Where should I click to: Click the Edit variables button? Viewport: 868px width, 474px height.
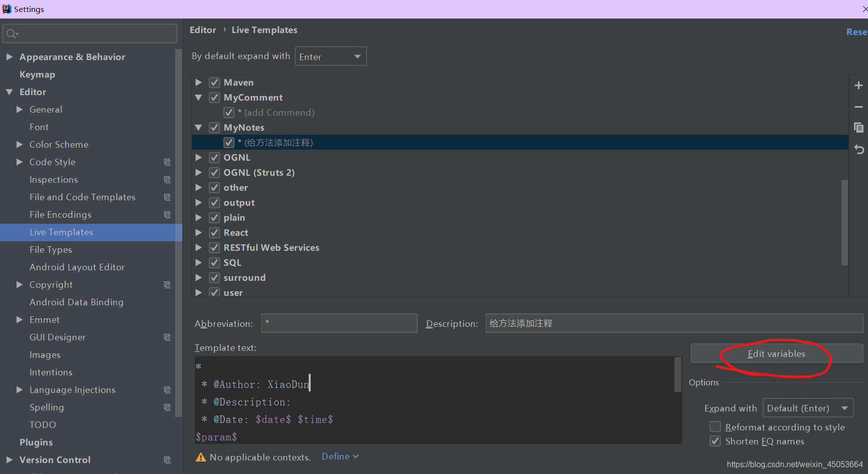776,353
